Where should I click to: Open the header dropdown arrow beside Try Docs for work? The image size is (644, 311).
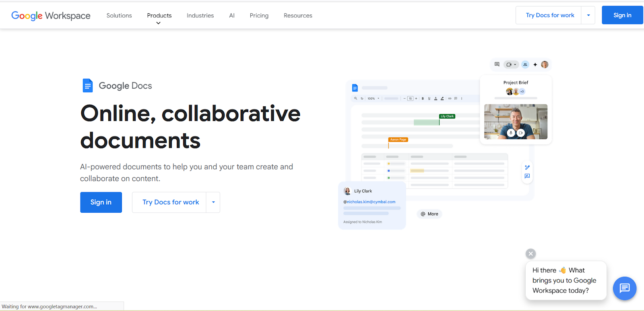point(588,15)
